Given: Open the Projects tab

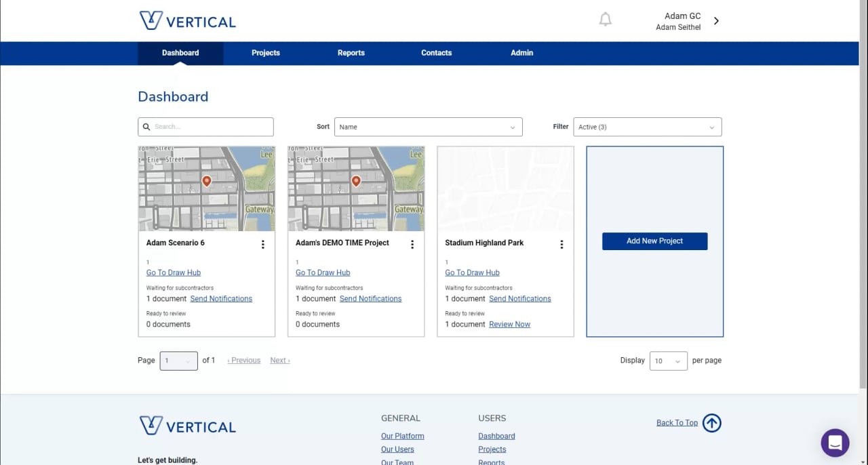Looking at the screenshot, I should [x=266, y=53].
